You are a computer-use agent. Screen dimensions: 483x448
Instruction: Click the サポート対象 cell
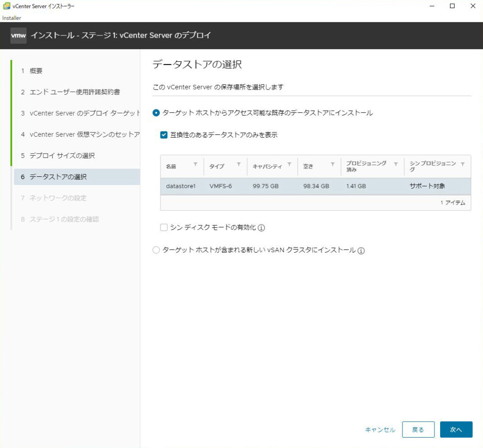(x=427, y=186)
